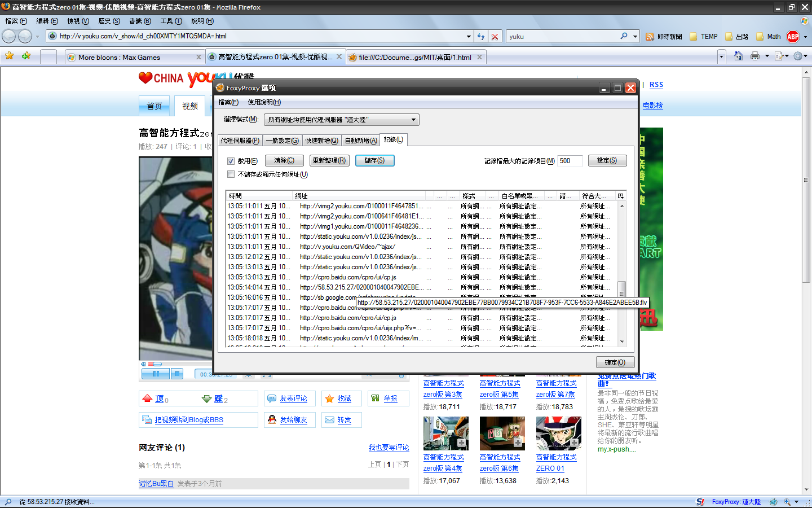
Task: Click the green add-bookmark star icon
Action: (26, 56)
